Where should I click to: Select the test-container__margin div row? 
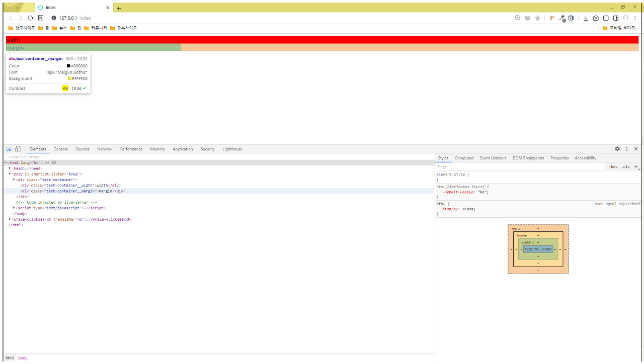(x=218, y=191)
